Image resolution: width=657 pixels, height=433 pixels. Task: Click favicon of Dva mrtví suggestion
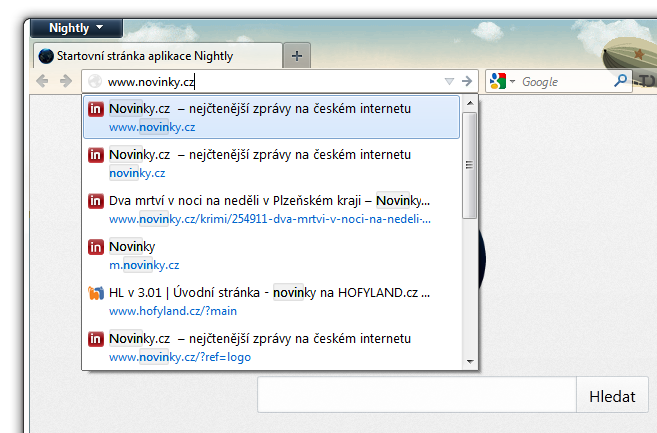[x=96, y=201]
